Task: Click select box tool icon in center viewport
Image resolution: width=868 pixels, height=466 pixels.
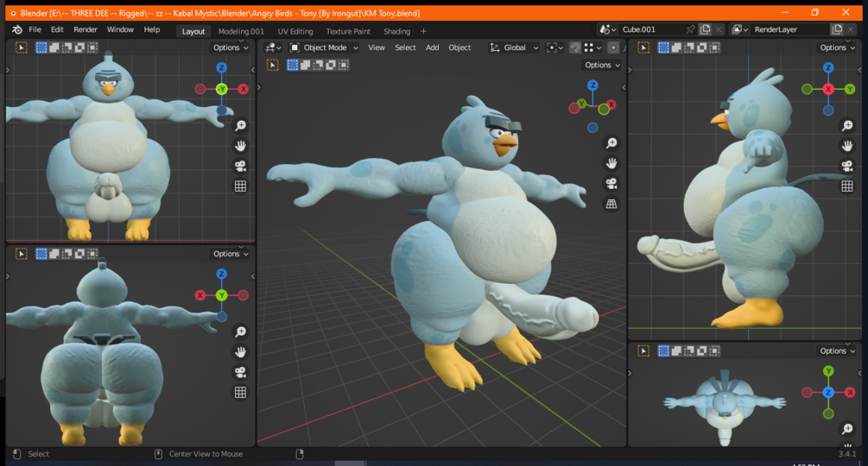Action: click(272, 66)
